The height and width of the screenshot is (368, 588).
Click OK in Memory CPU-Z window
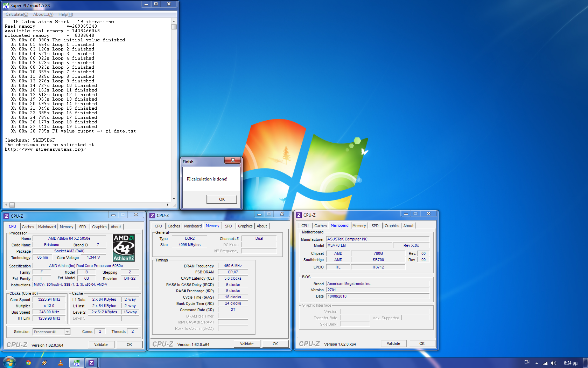pyautogui.click(x=275, y=344)
